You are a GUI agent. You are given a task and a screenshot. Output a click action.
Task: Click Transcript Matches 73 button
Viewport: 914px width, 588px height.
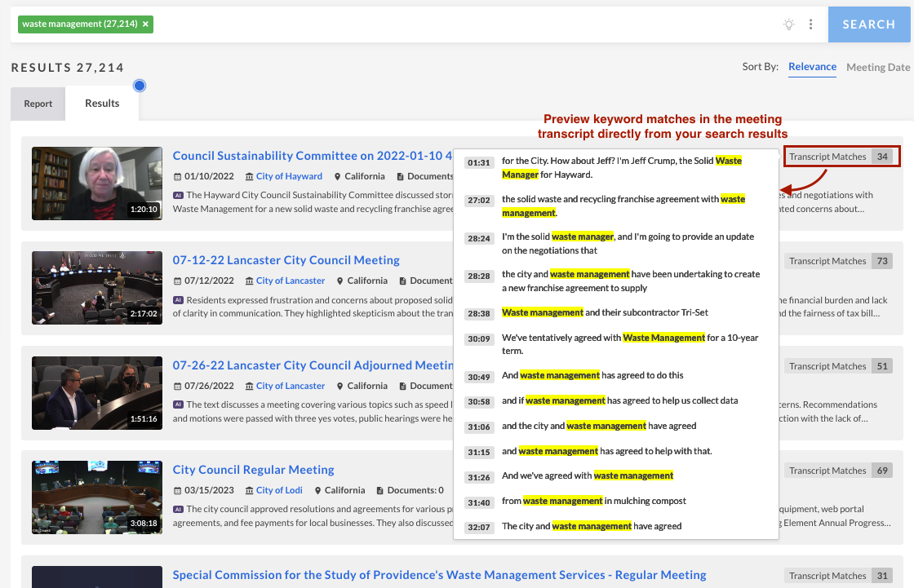click(838, 261)
